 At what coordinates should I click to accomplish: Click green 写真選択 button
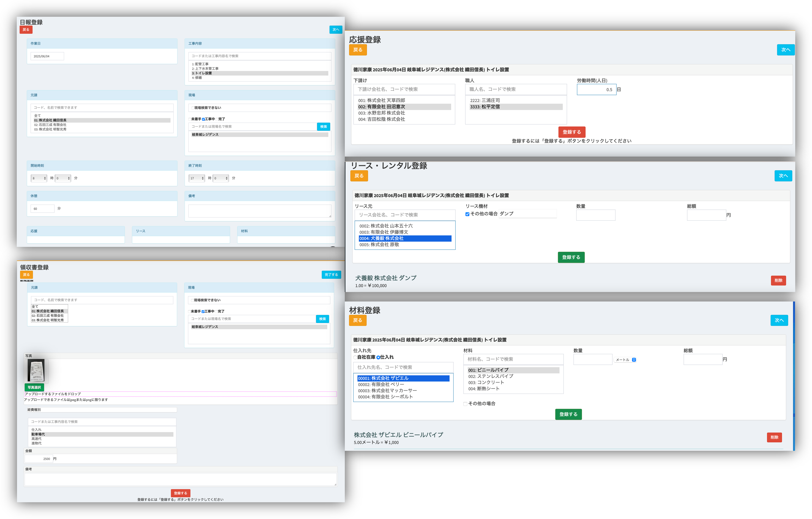click(34, 387)
